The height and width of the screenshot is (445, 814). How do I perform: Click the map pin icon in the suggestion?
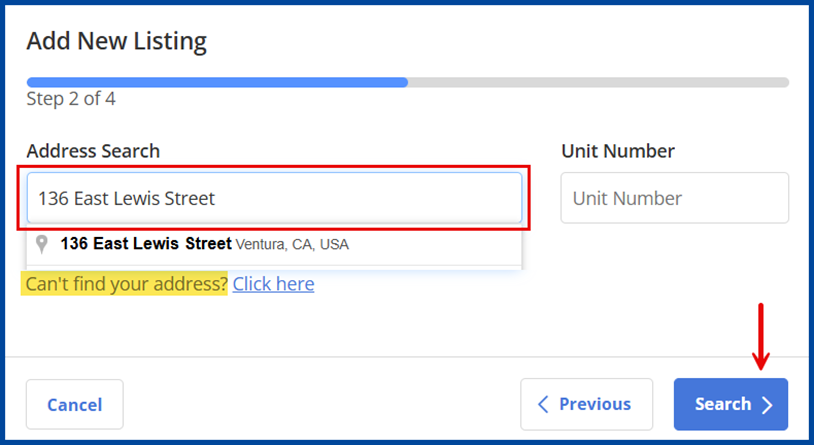pyautogui.click(x=42, y=244)
